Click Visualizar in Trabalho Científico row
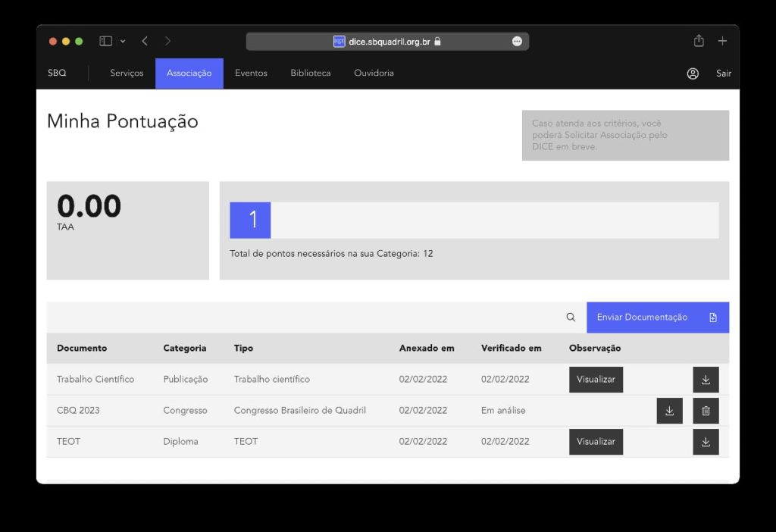 point(596,379)
